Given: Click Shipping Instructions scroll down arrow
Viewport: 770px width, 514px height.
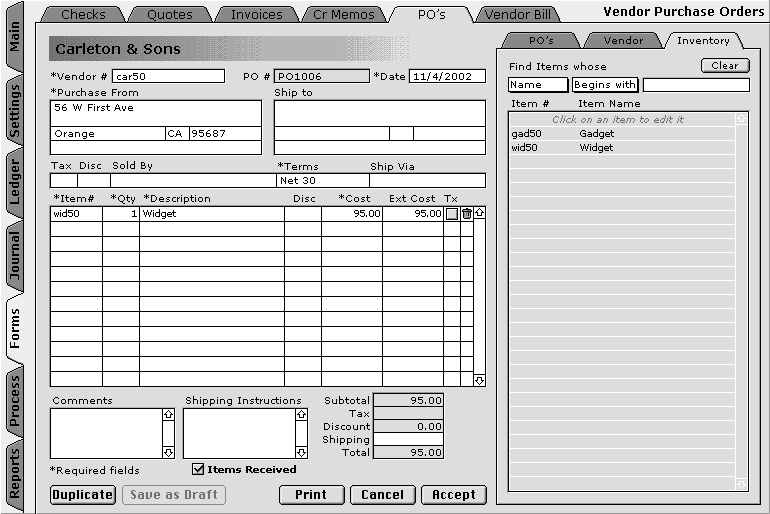Looking at the screenshot, I should pos(302,452).
